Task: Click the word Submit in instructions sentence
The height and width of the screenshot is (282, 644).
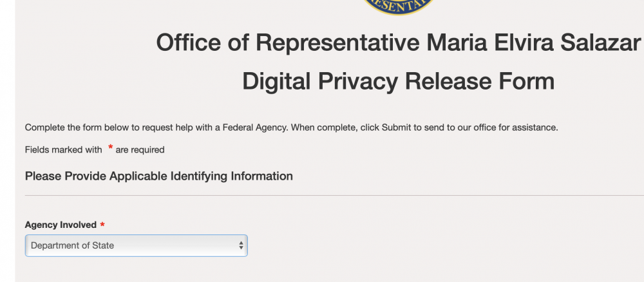Action: pyautogui.click(x=396, y=127)
